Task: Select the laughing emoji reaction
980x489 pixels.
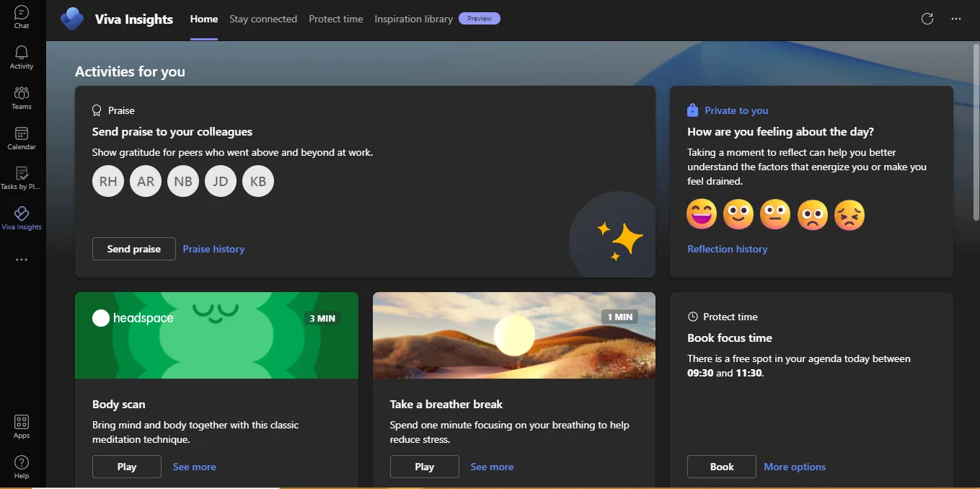Action: (x=701, y=214)
